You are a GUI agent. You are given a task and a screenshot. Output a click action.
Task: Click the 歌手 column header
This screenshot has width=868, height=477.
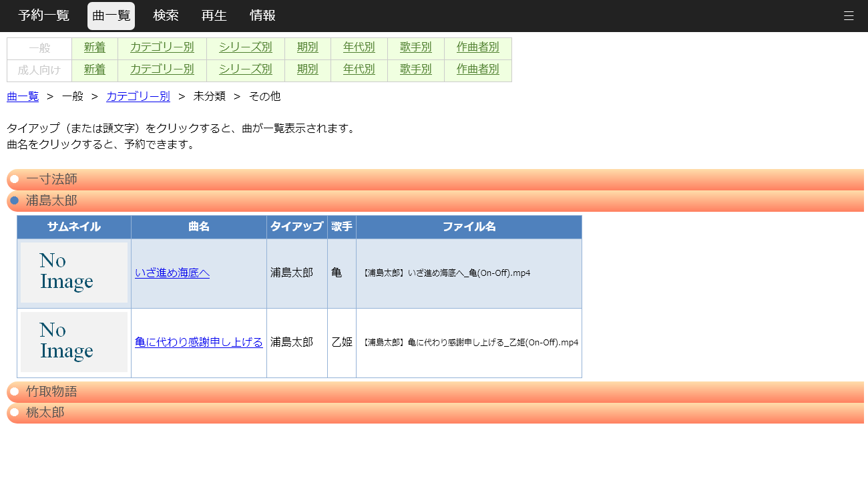pyautogui.click(x=342, y=227)
